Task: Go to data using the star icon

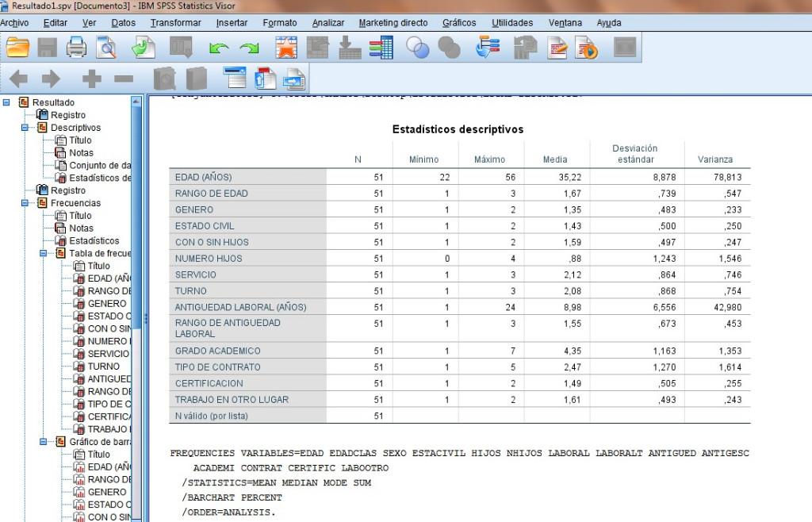Action: tap(285, 48)
